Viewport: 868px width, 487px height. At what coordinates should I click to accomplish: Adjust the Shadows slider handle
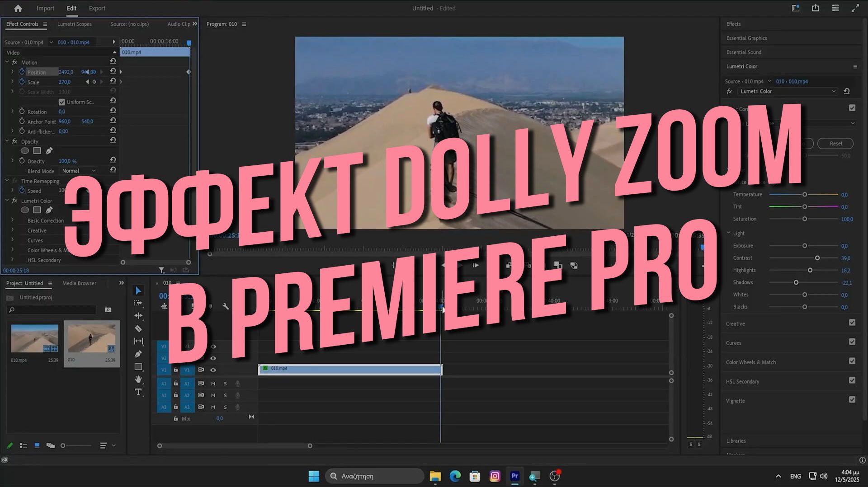pos(796,282)
